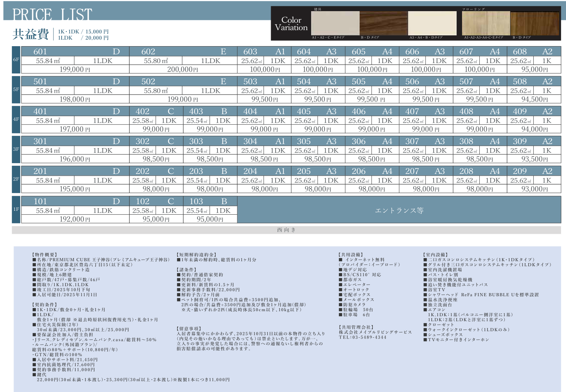Select room 608 header cell
This screenshot has height=392, width=566.
click(x=534, y=52)
